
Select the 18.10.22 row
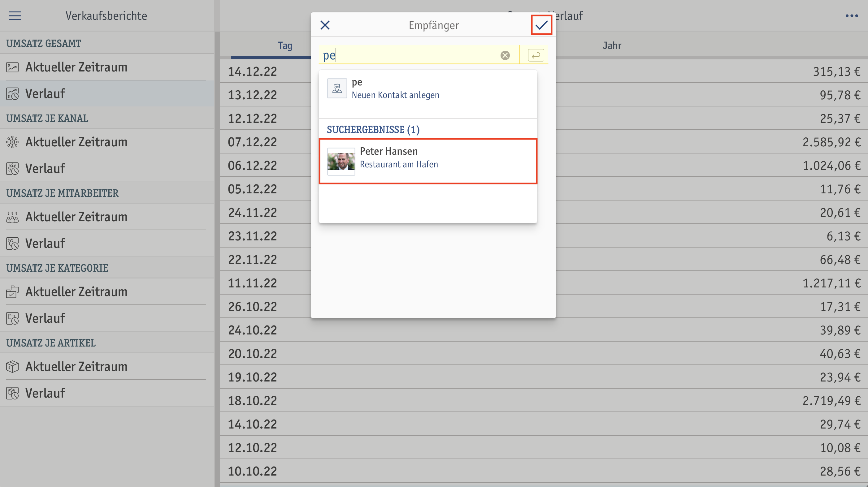(x=544, y=400)
